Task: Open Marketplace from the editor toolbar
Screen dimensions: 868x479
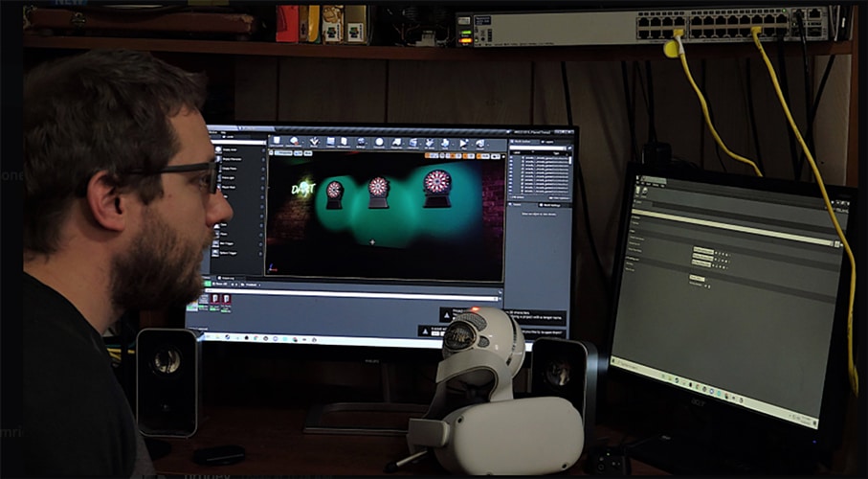Action: [x=344, y=142]
